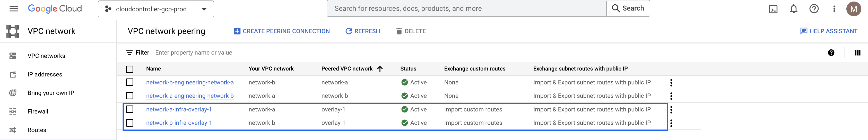Click the filter help icon
This screenshot has height=140, width=868.
[x=831, y=53]
